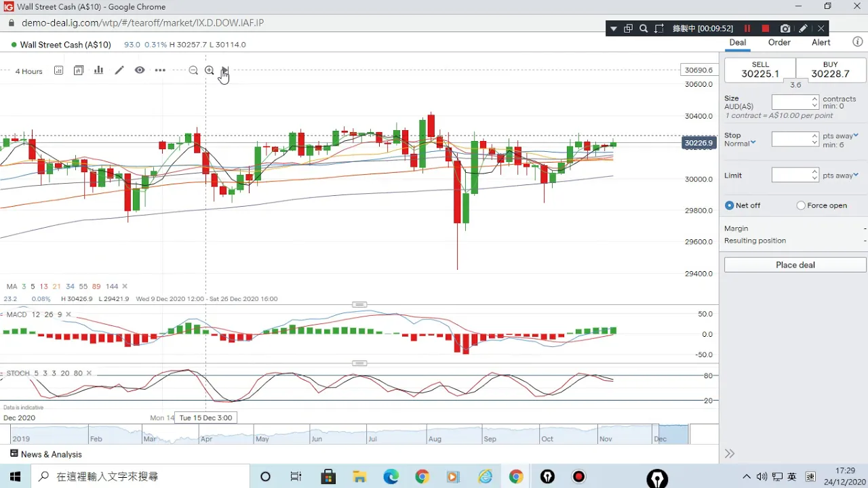Click the STOCH 5 3 3 20 80 label

pos(44,373)
